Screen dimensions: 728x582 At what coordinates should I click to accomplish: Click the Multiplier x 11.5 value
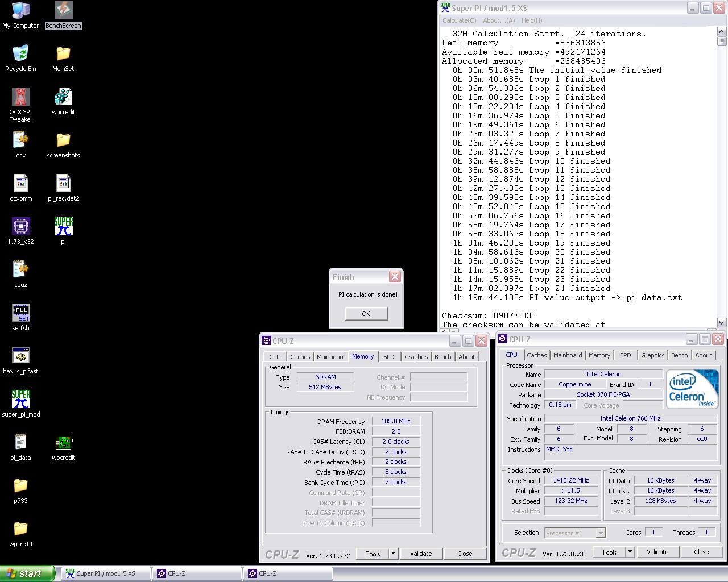[x=572, y=490]
